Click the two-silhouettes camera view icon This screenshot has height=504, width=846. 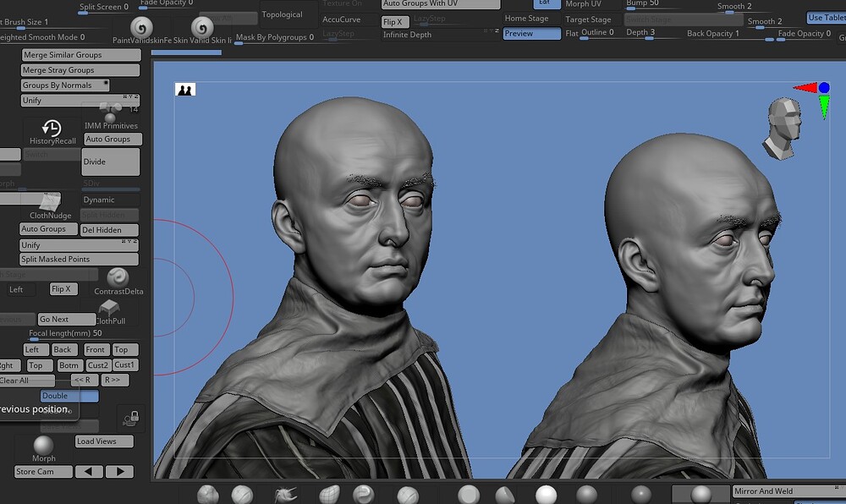pyautogui.click(x=185, y=90)
